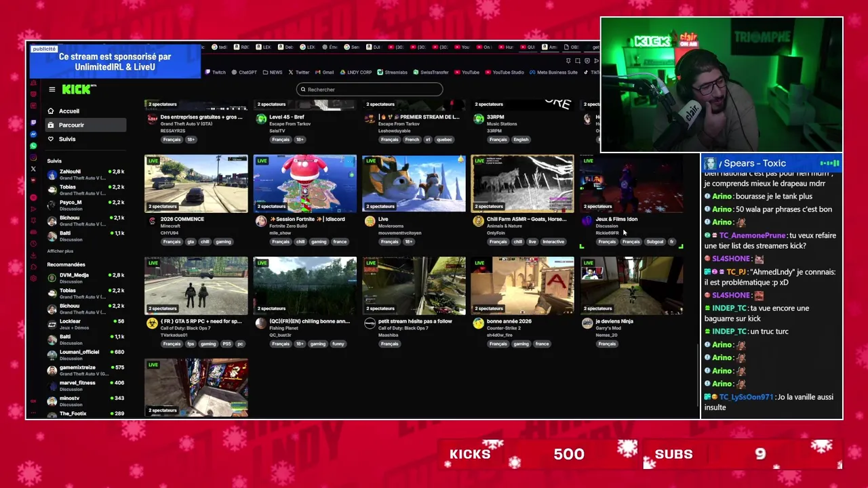
Task: Open Chill Farm ASMR stream thumbnail
Action: (522, 184)
